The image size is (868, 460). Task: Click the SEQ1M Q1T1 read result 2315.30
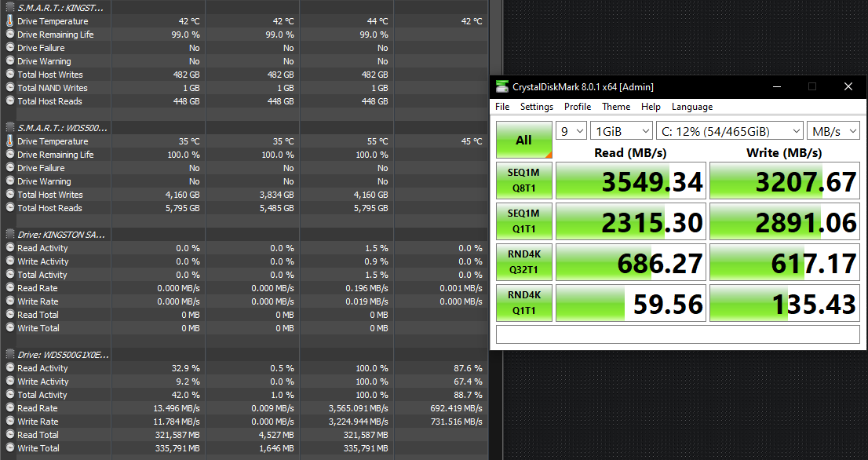click(631, 221)
